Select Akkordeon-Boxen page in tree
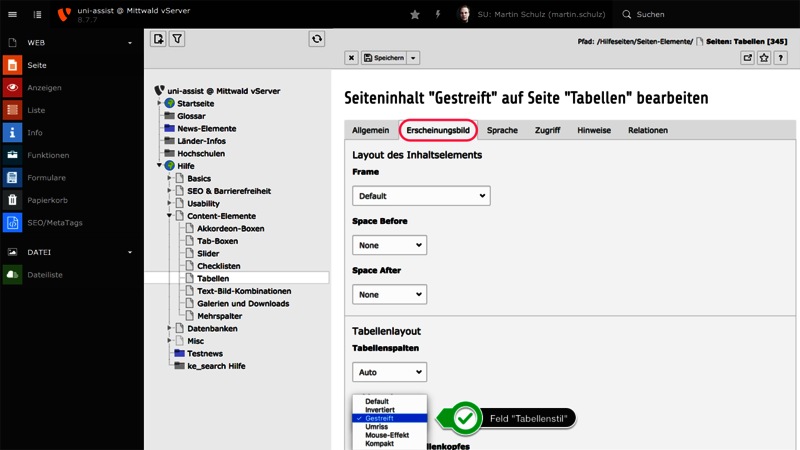The height and width of the screenshot is (450, 800). [x=231, y=229]
